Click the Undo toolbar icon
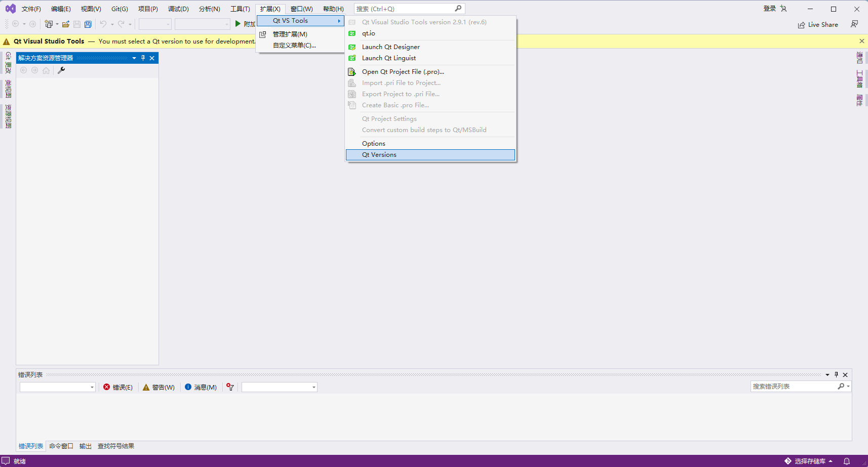 (103, 24)
